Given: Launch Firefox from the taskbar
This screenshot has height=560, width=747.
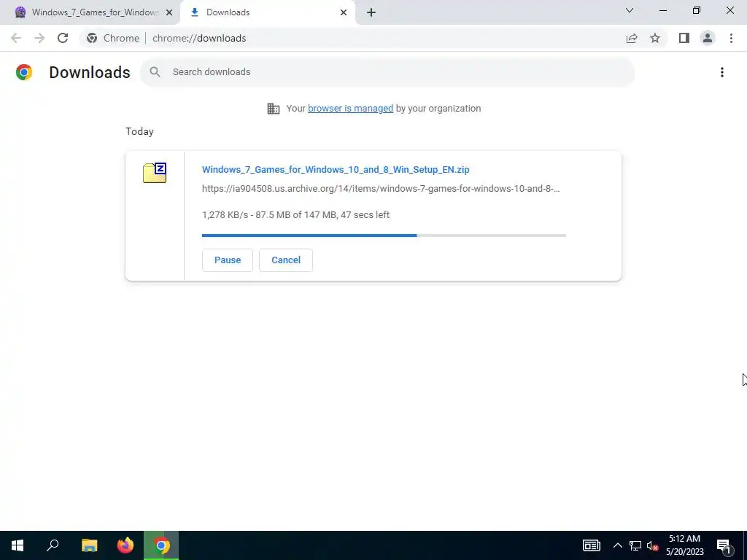Looking at the screenshot, I should pyautogui.click(x=125, y=545).
